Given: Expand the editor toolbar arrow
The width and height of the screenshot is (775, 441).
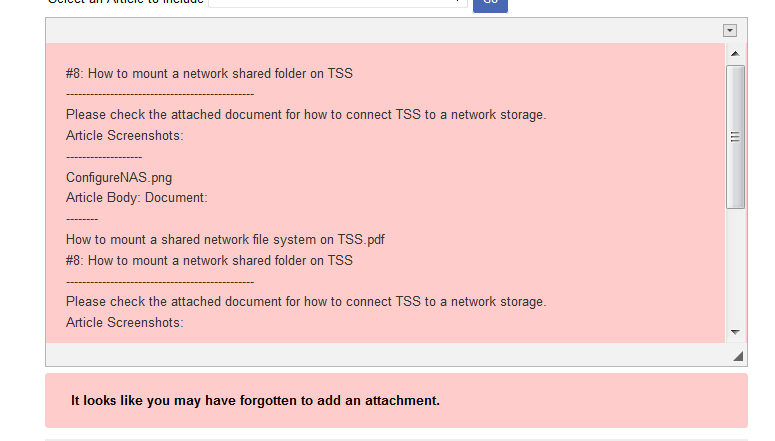Looking at the screenshot, I should coord(730,30).
